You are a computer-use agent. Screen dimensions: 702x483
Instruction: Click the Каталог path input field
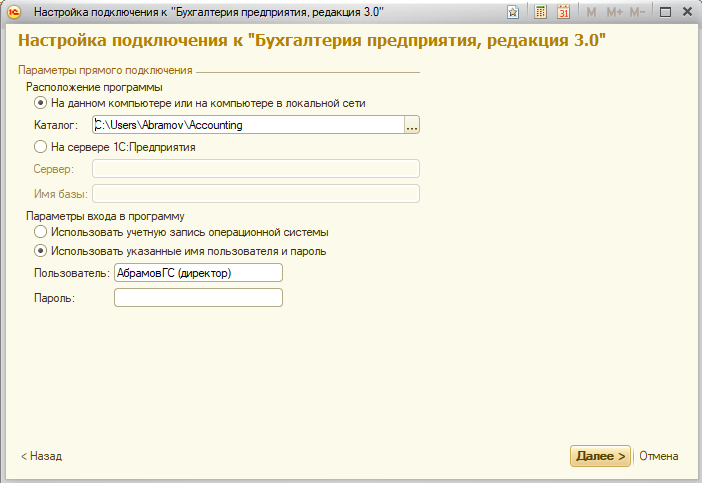[x=248, y=125]
